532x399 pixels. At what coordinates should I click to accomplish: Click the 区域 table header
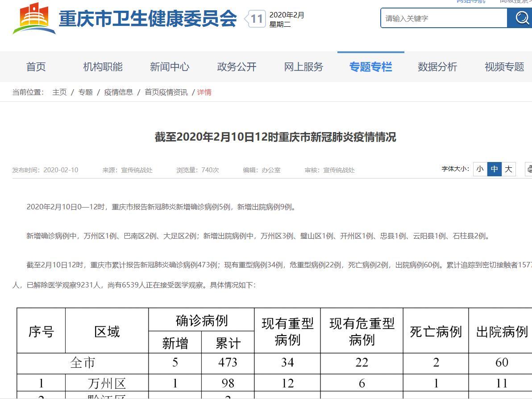pyautogui.click(x=107, y=331)
